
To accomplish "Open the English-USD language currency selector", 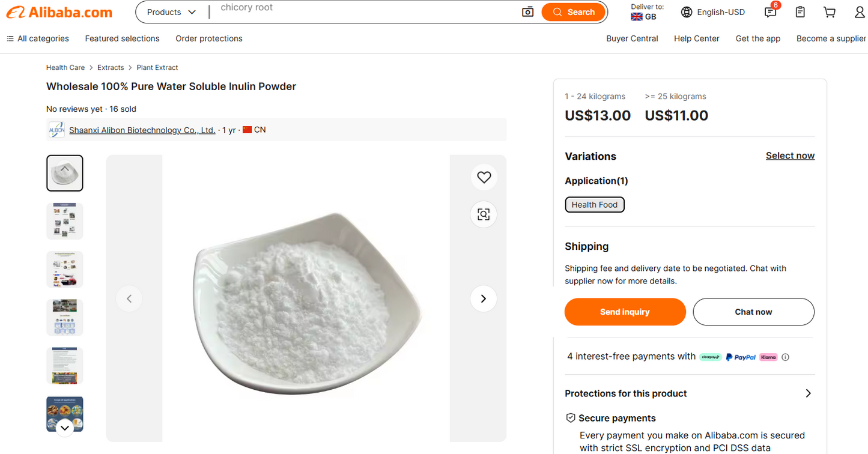I will click(x=713, y=12).
